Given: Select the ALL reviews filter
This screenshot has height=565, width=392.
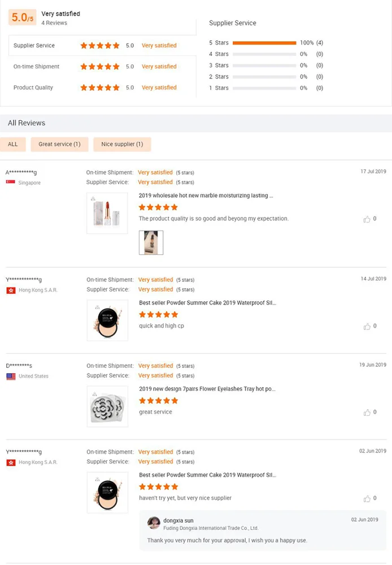Looking at the screenshot, I should click(13, 144).
